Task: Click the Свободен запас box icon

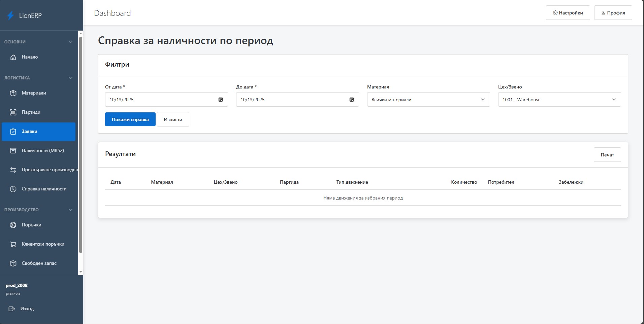Action: coord(13,263)
